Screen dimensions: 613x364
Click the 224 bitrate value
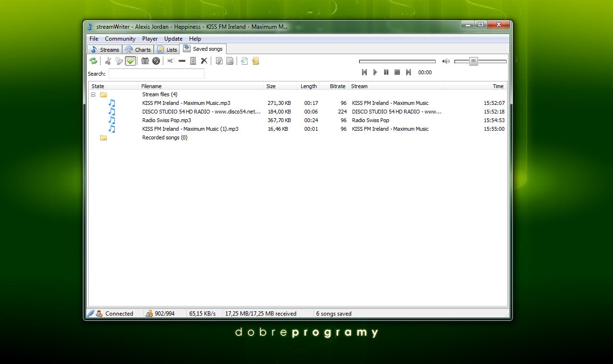pos(342,112)
